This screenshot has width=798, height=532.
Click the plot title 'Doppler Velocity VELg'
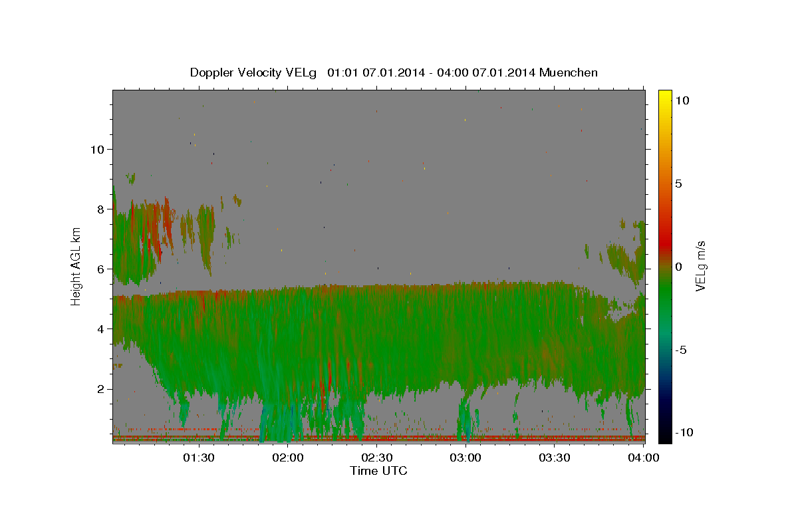[254, 72]
